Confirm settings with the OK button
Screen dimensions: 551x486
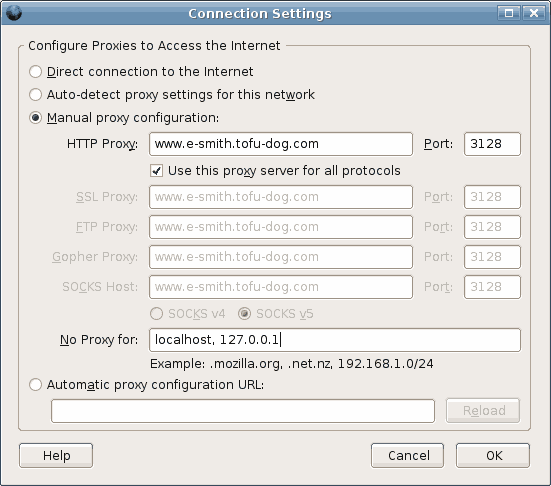coord(493,455)
